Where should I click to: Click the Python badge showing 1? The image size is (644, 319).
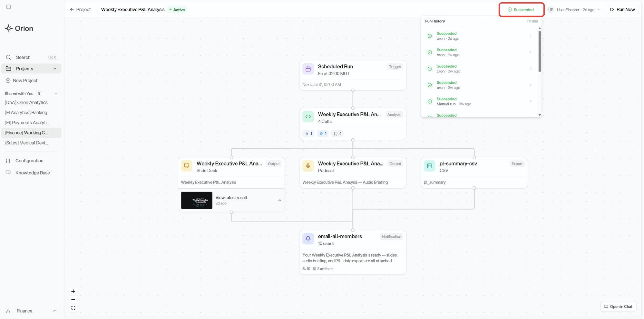click(308, 134)
